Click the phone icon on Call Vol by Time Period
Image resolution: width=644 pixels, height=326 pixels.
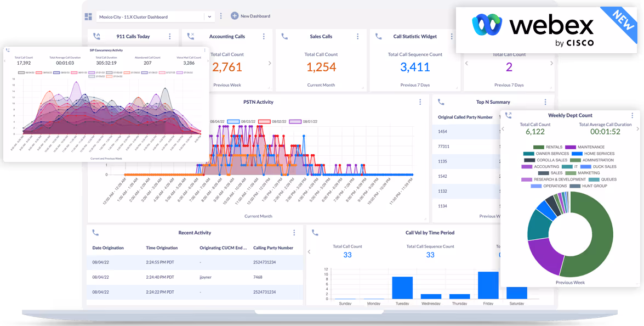click(x=314, y=232)
